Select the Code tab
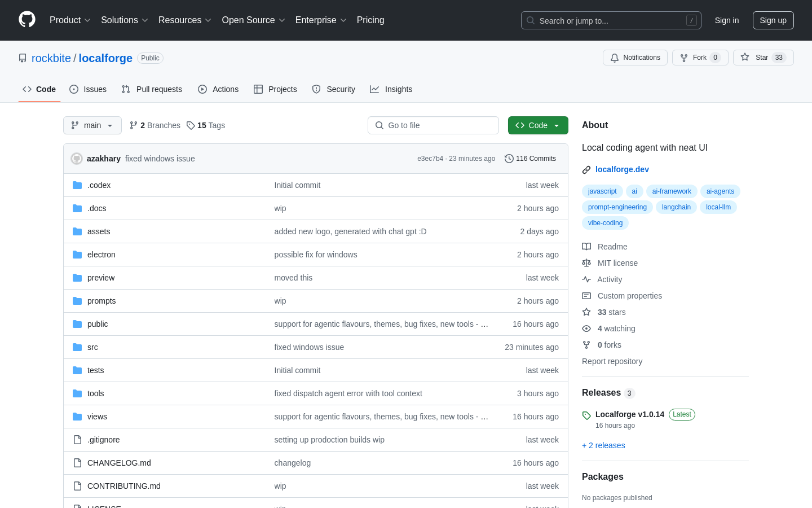This screenshot has height=508, width=812. [x=39, y=89]
